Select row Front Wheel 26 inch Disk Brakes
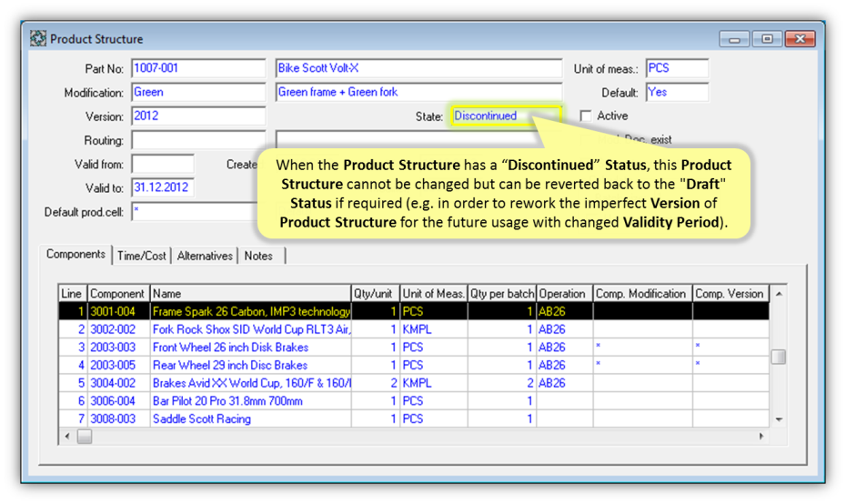846x504 pixels. (x=414, y=347)
